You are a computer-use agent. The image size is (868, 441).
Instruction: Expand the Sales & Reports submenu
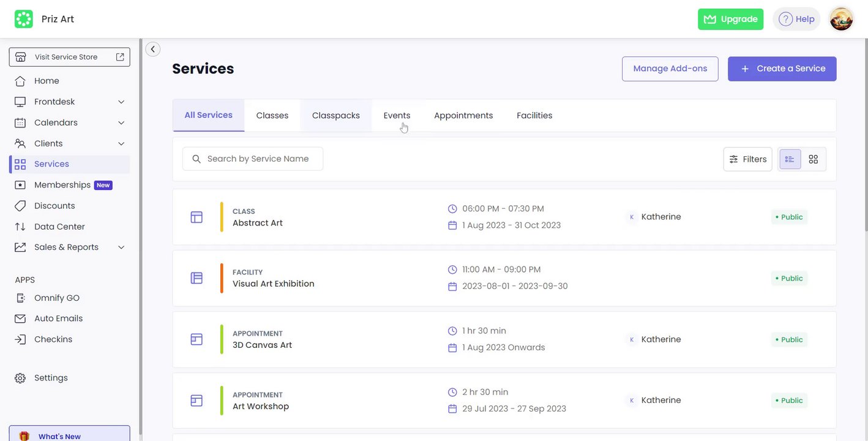[121, 247]
